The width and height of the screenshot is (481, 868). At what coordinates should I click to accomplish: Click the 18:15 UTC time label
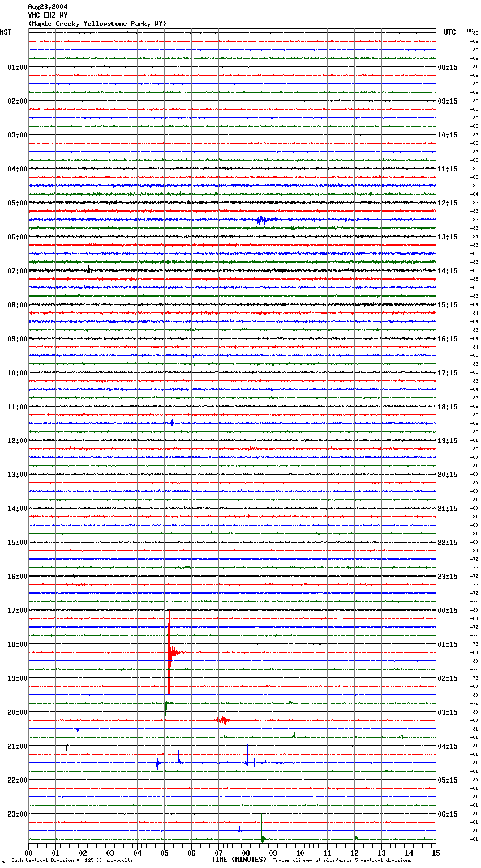coord(448,407)
